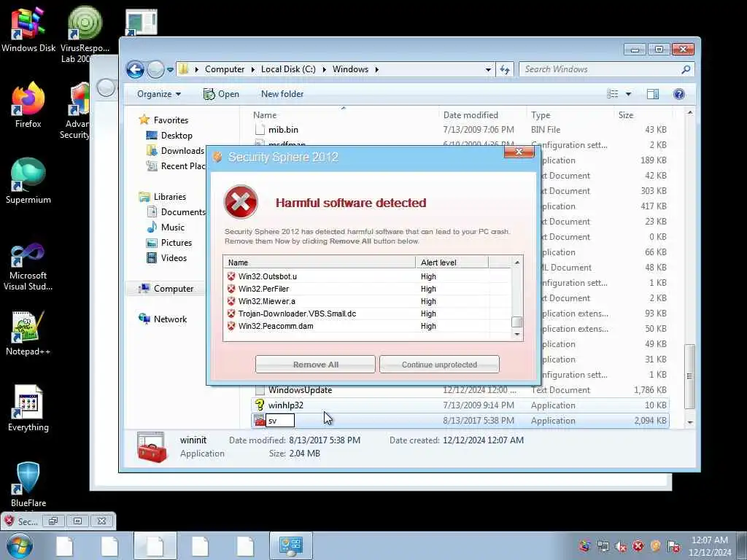Screen dimensions: 747x560
Task: Click the file rename text box
Action: point(280,421)
